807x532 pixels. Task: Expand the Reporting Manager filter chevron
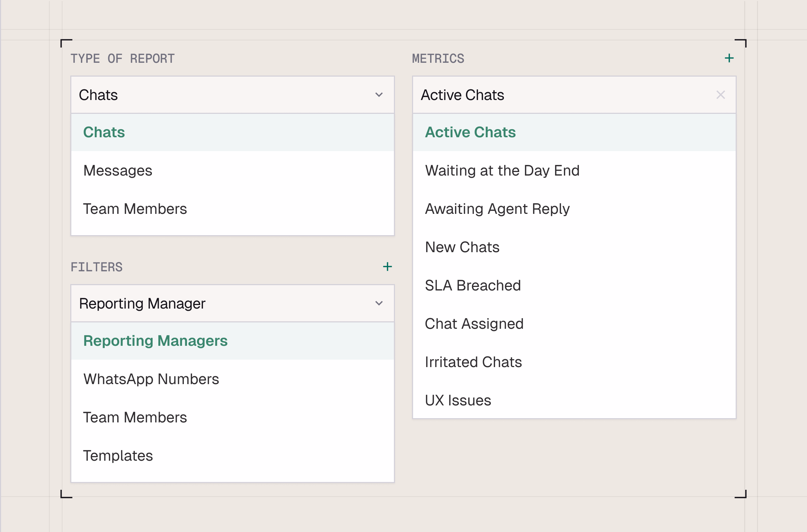[x=379, y=303]
